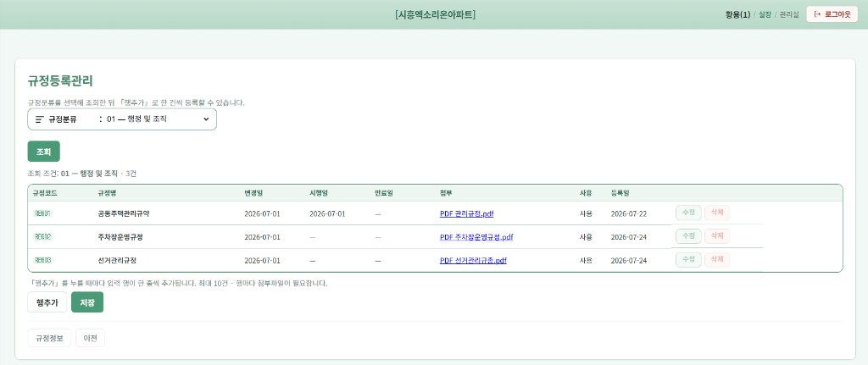Click 변경일 2026-07-01 in 주차장운영규정 row
868x365 pixels.
263,237
